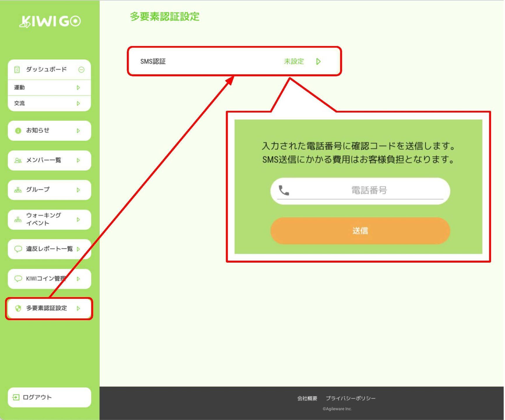Open the 多要素認証設定 menu item
The height and width of the screenshot is (420, 505).
point(49,308)
